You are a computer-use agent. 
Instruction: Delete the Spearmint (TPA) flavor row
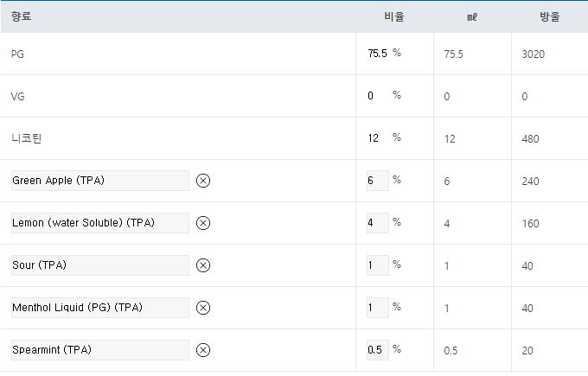pos(203,350)
